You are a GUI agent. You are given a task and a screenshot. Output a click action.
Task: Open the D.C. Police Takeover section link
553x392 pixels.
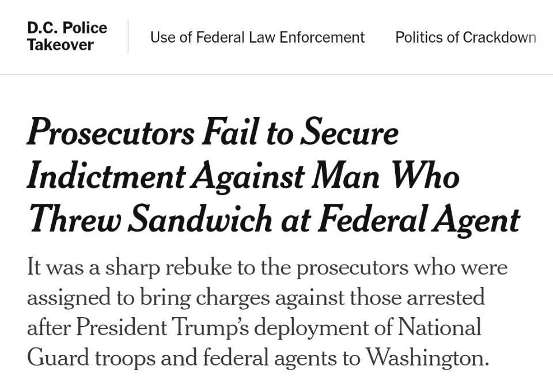coord(67,36)
